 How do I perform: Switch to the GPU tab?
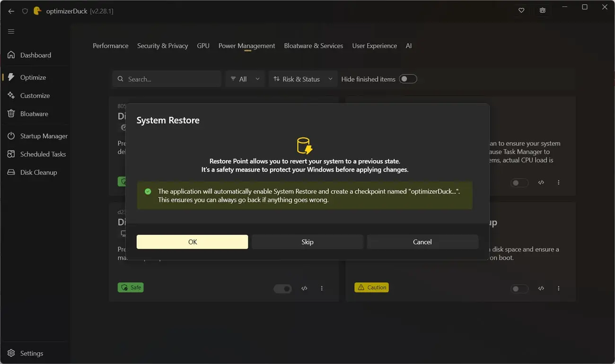tap(203, 46)
